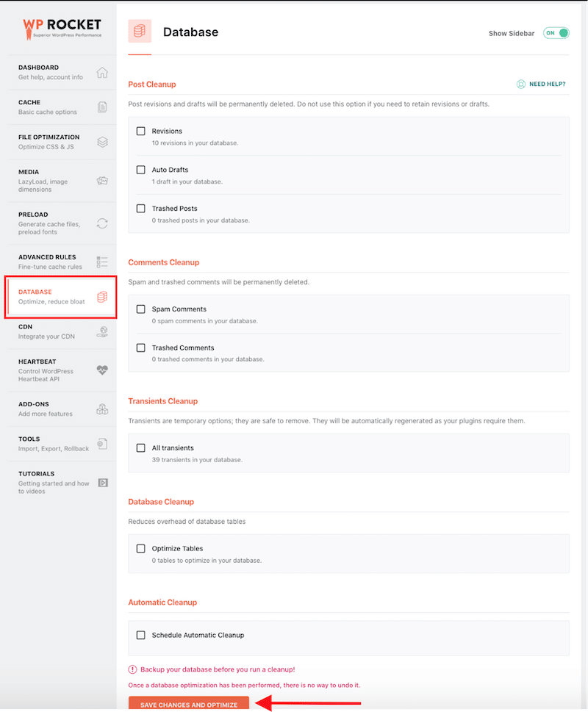Select the Advanced Rules list icon
Viewport: 588px width, 712px height.
(105, 258)
